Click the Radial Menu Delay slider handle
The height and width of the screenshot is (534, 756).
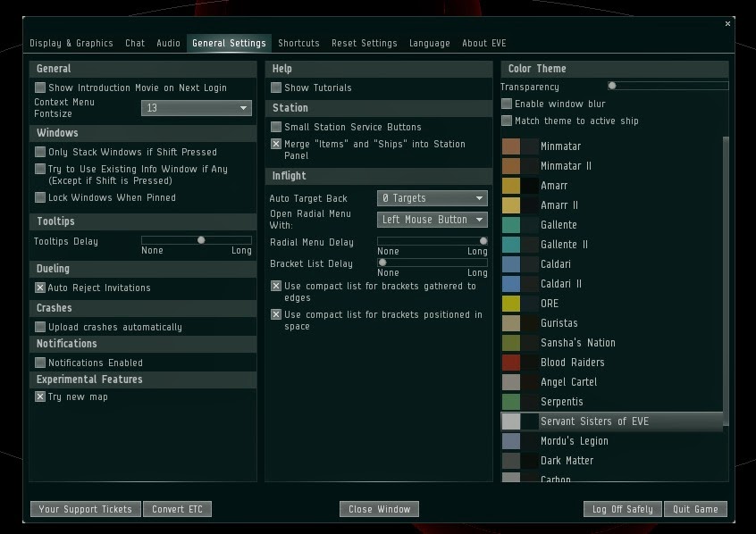point(483,241)
